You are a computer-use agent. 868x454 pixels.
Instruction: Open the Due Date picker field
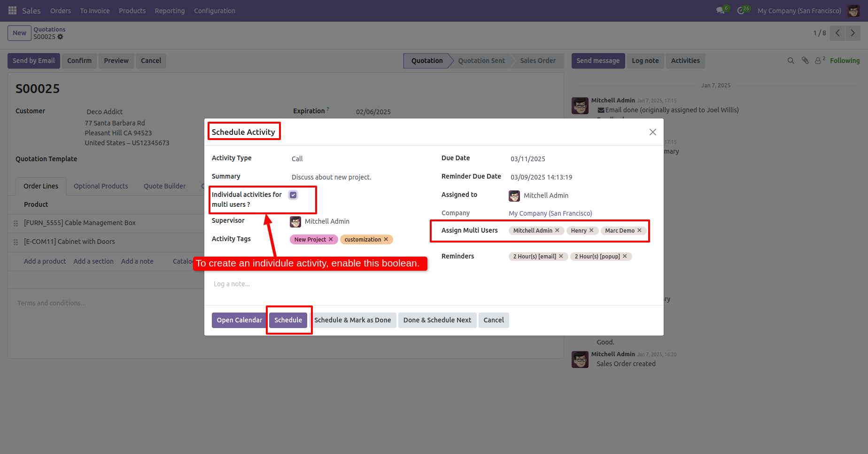click(581, 159)
